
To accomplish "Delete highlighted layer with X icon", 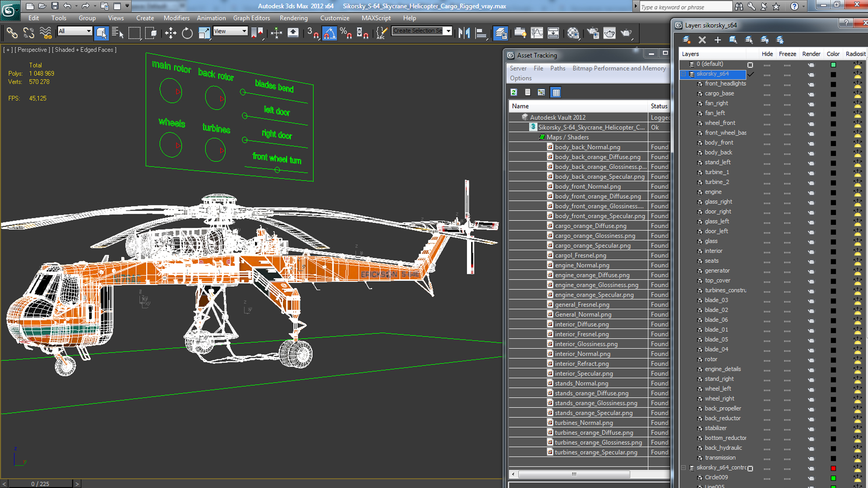I will 702,40.
